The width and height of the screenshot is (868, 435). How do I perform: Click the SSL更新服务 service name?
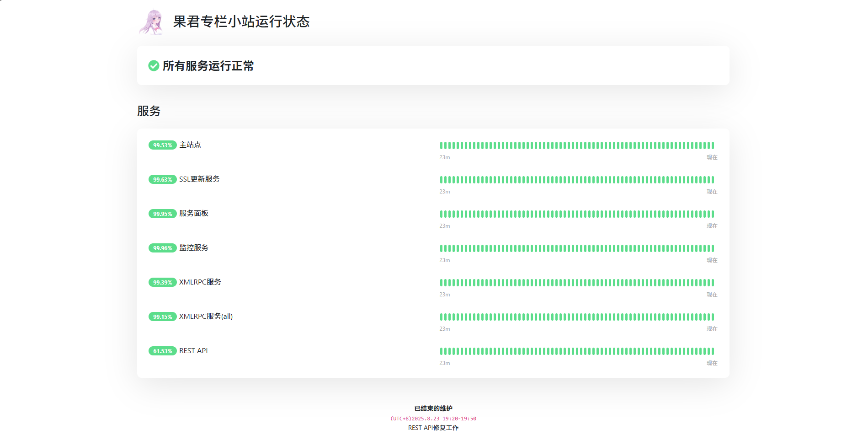click(x=199, y=179)
